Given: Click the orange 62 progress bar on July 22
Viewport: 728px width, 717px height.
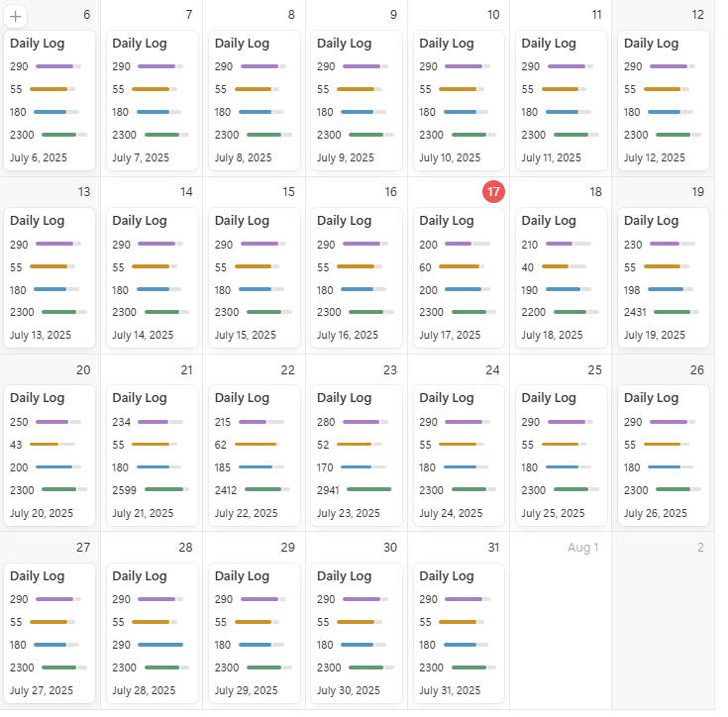Looking at the screenshot, I should coord(256,444).
